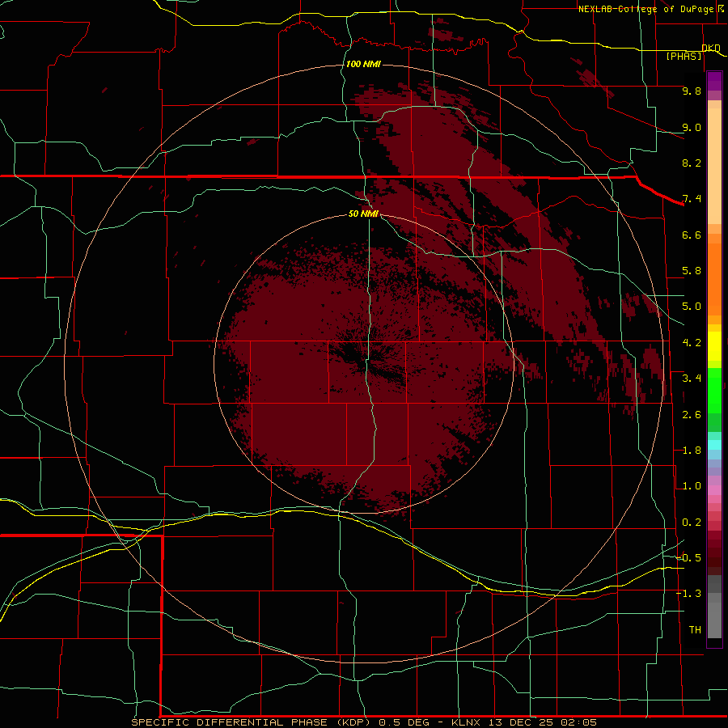Click the 9.8 scale value

coord(692,91)
